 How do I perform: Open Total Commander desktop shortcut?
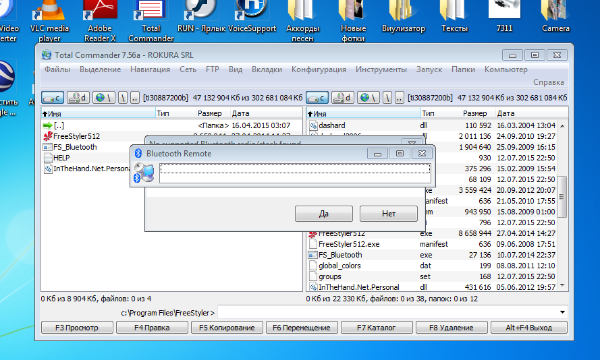click(151, 21)
